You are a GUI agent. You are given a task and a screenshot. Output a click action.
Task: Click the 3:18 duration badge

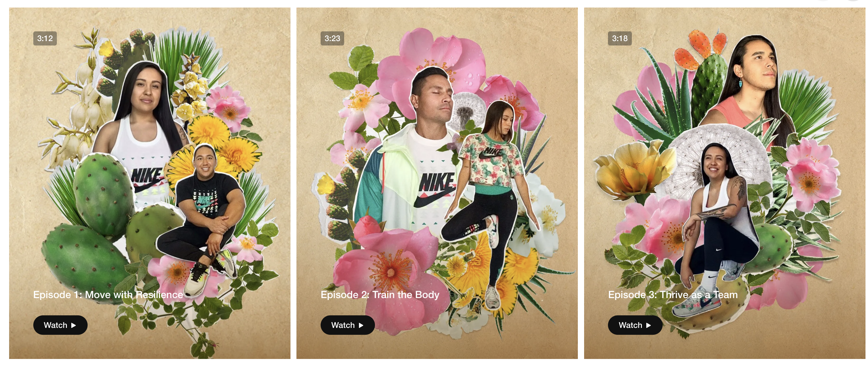click(620, 38)
